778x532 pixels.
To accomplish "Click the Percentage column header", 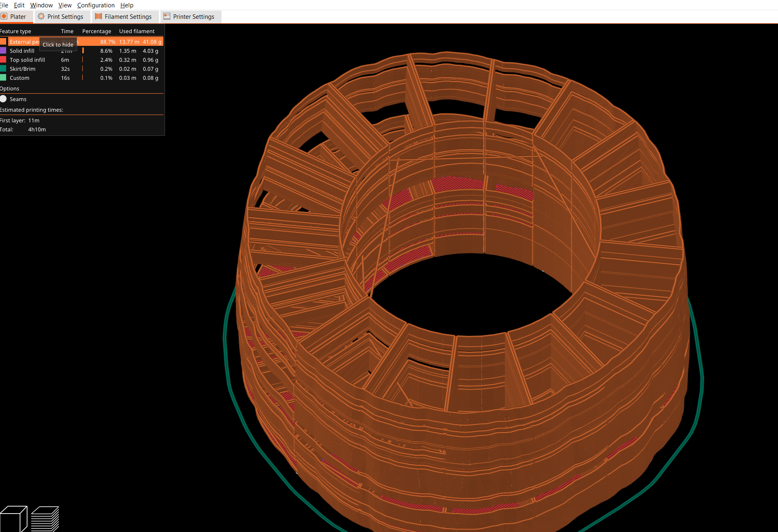I will [97, 31].
